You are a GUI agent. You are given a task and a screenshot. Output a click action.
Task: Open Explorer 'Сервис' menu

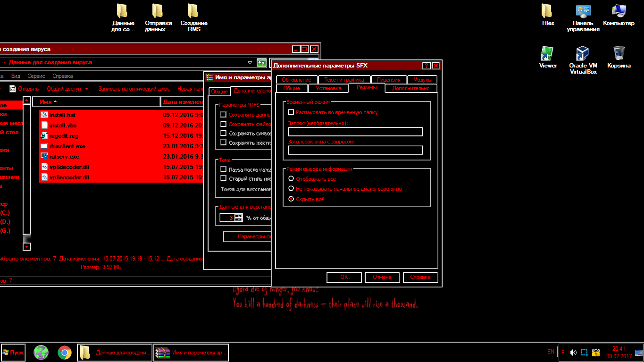coord(36,76)
